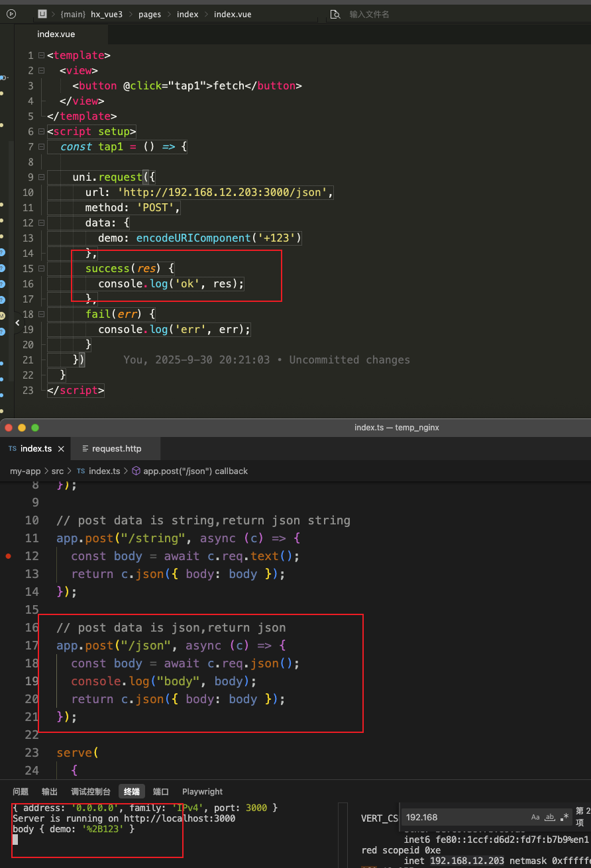Screen dimensions: 591x868
Task: Click the TS file icon in breadcrumb
Action: 80,471
